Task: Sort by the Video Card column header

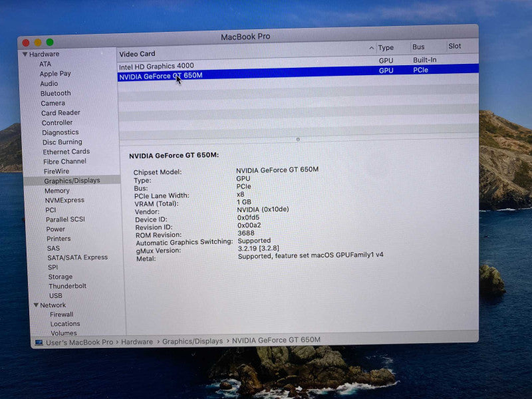Action: pyautogui.click(x=137, y=54)
